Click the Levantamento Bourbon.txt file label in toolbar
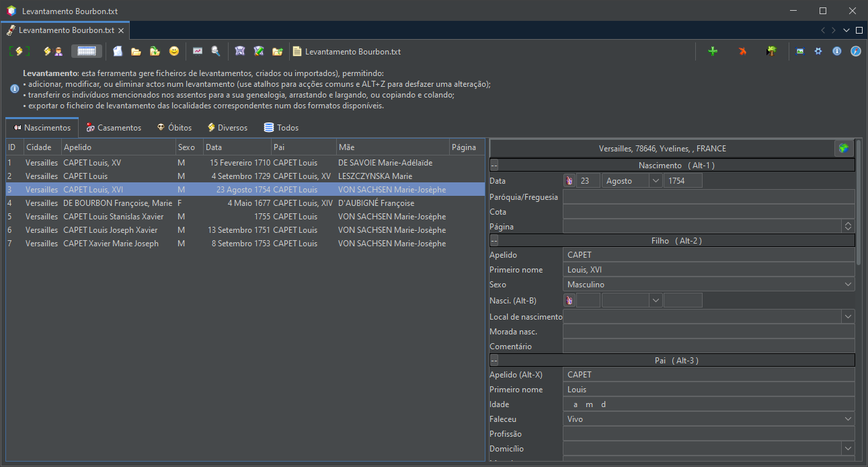Image resolution: width=868 pixels, height=467 pixels. click(x=347, y=51)
